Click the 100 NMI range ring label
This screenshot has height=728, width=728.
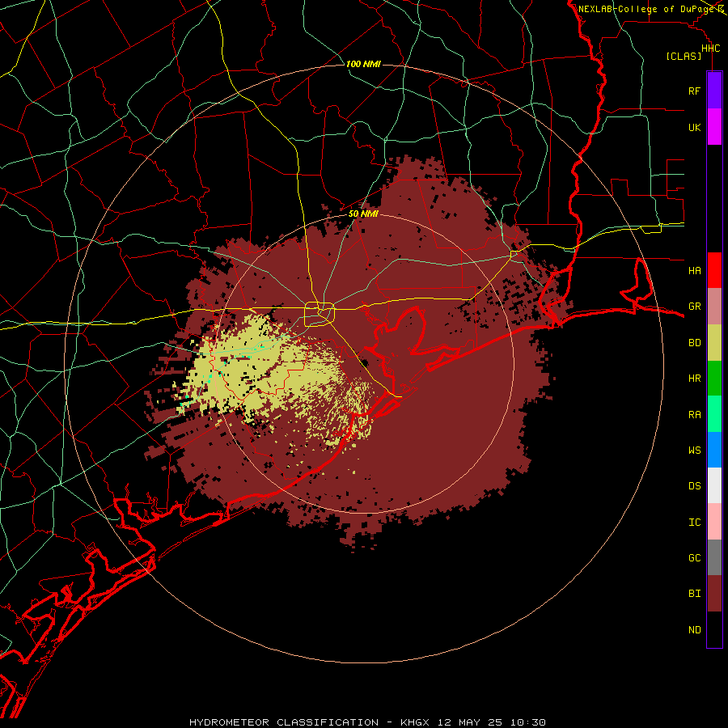click(363, 64)
